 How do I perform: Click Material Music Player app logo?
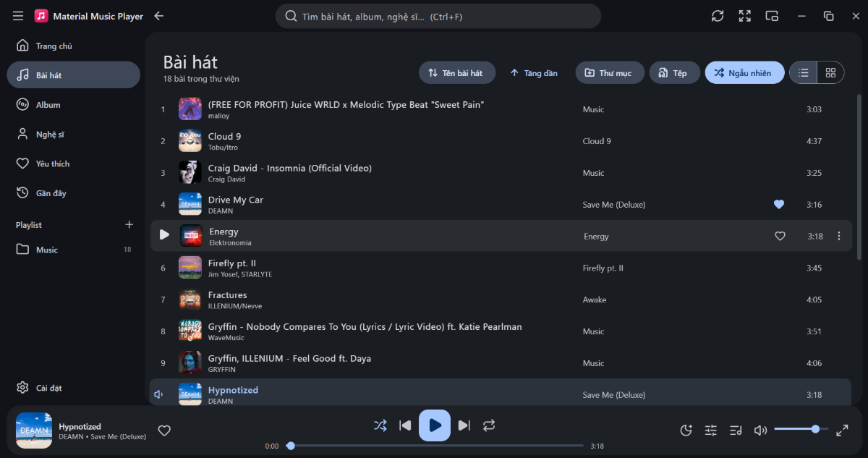click(x=41, y=16)
